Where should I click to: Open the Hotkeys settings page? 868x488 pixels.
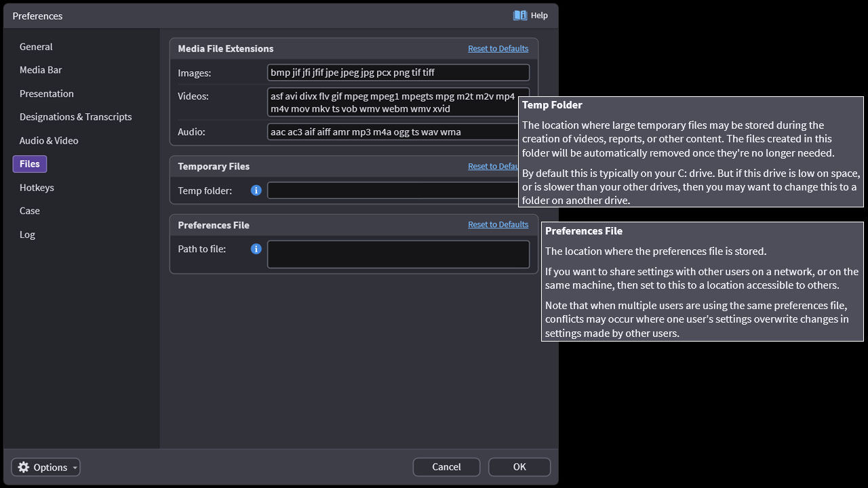[x=37, y=187]
